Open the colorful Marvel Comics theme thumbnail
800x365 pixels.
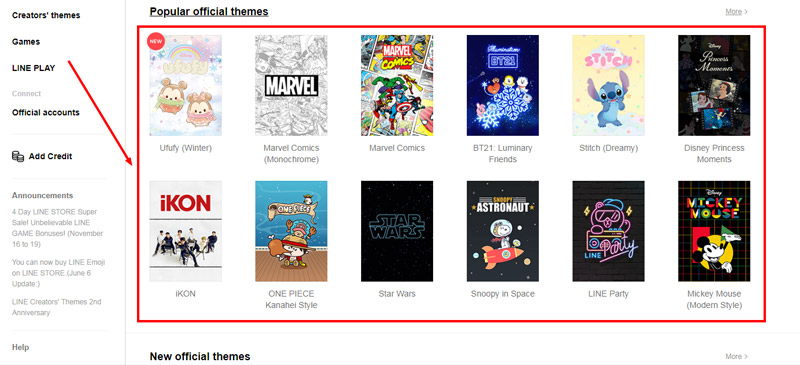pyautogui.click(x=397, y=85)
